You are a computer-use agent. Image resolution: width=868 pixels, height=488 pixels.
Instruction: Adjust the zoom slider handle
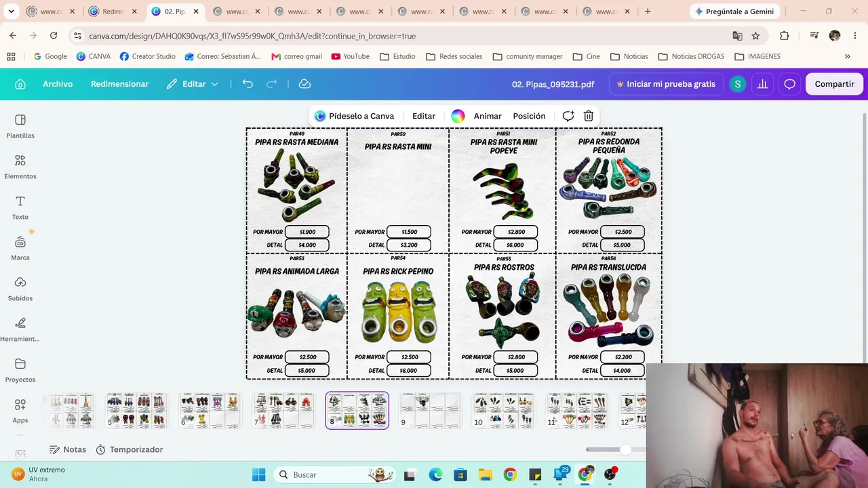tap(625, 449)
